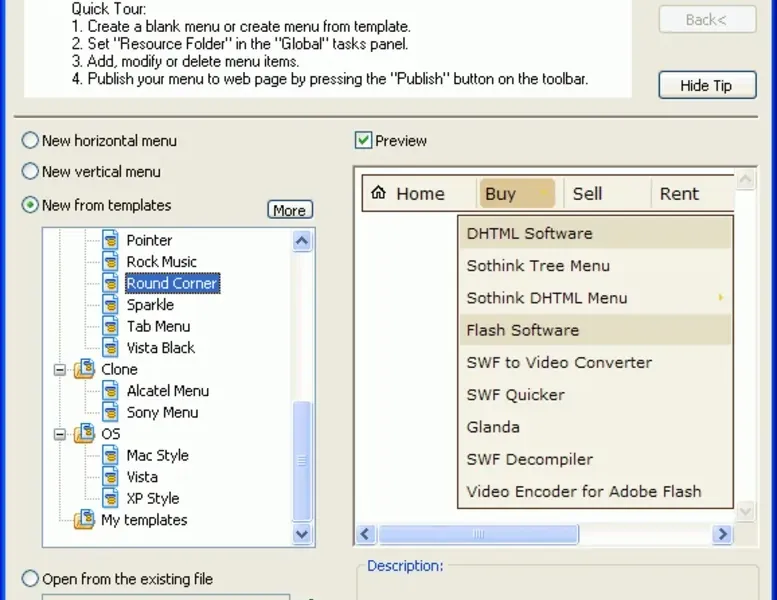Choose Glanda menu entry

click(x=595, y=427)
